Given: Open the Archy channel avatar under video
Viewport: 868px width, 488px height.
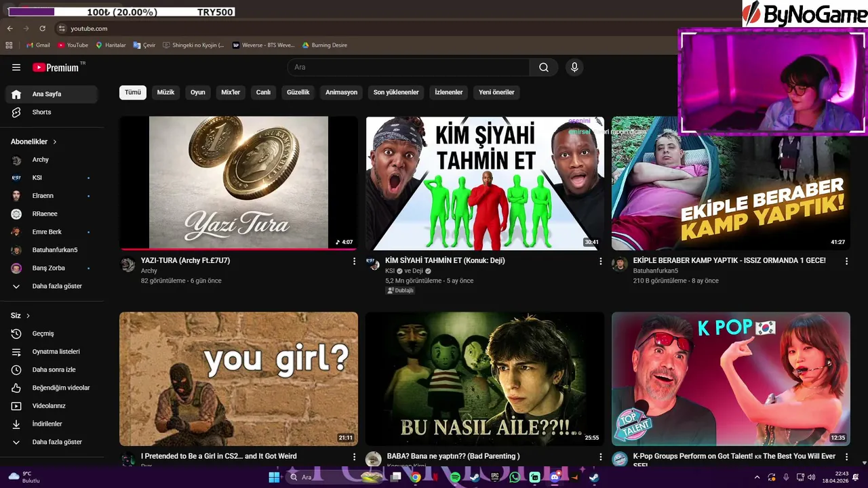Looking at the screenshot, I should [128, 264].
